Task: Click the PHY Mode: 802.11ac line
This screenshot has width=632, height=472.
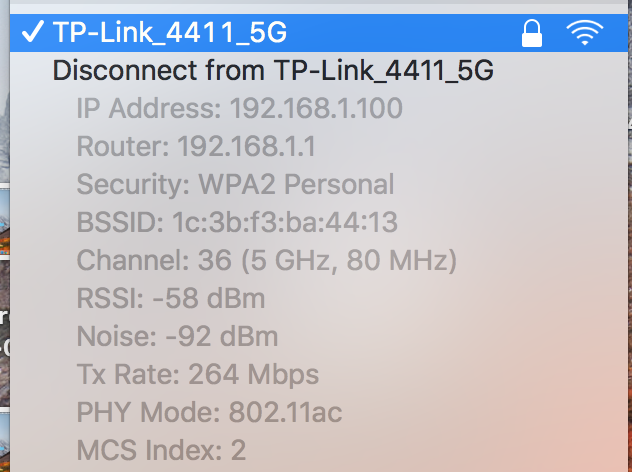Action: click(209, 412)
